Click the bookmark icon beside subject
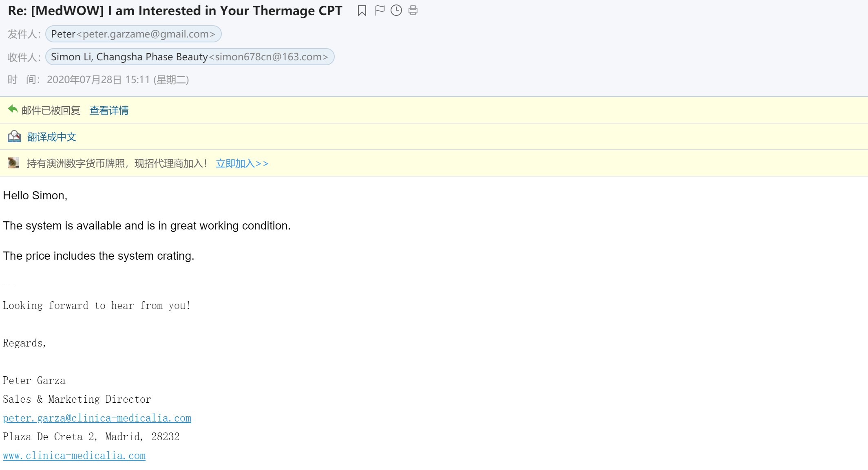 click(362, 11)
